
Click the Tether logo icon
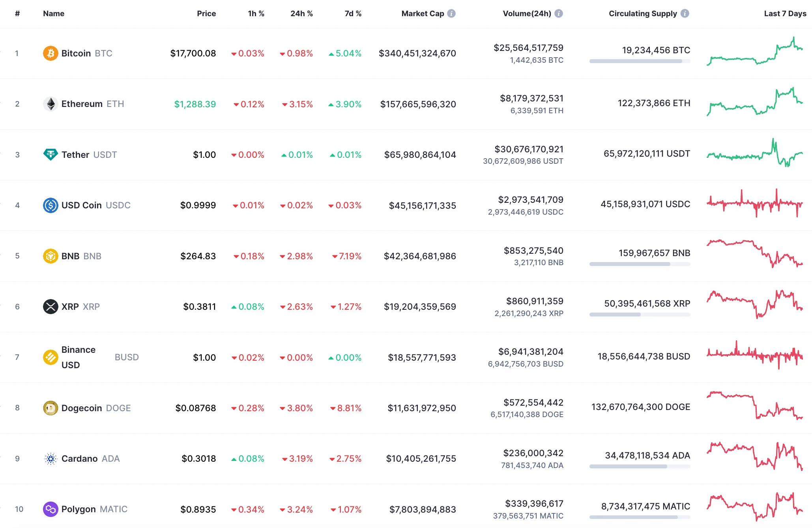[50, 154]
